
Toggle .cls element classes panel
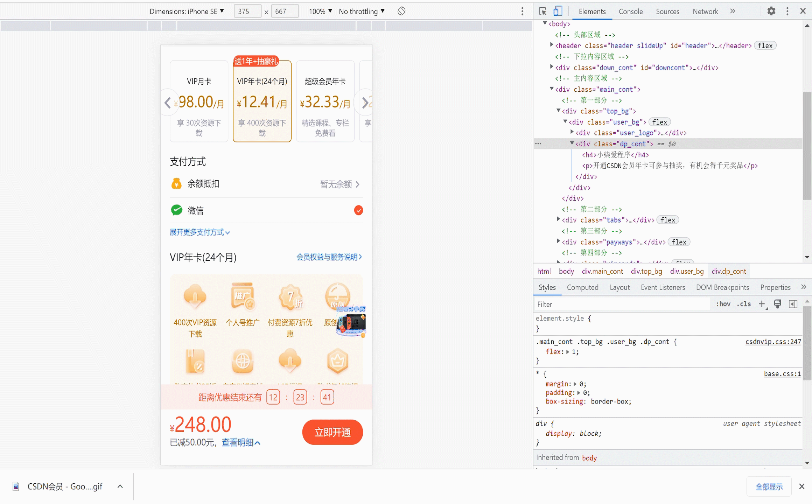point(744,304)
